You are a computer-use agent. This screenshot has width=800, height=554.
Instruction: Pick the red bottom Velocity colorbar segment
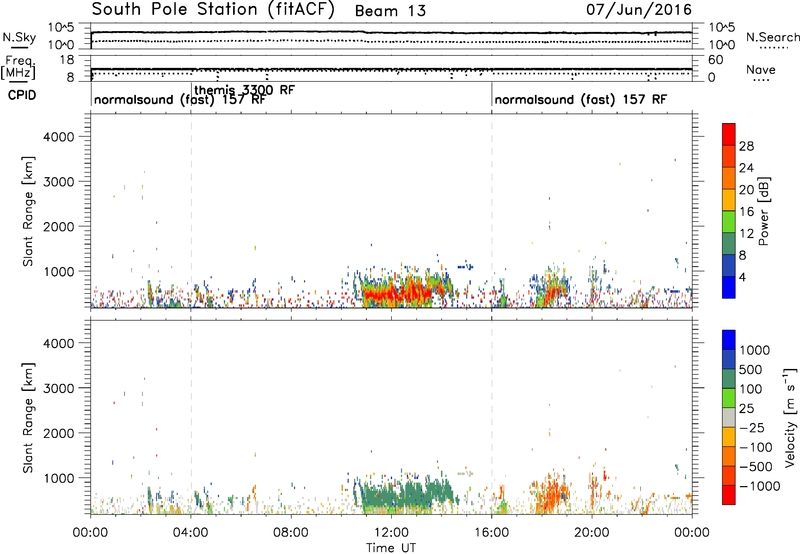tap(729, 495)
